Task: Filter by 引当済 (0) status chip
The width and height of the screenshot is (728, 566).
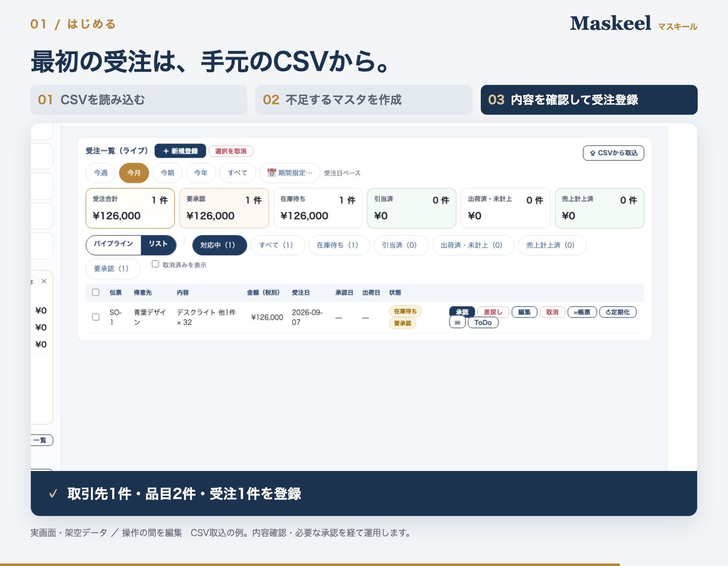Action: pos(401,245)
